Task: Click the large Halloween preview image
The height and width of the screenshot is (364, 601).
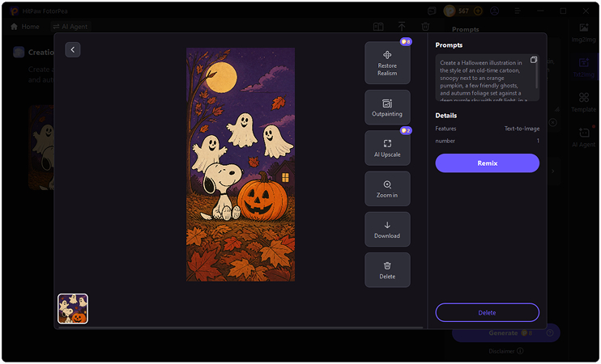Action: pos(241,164)
